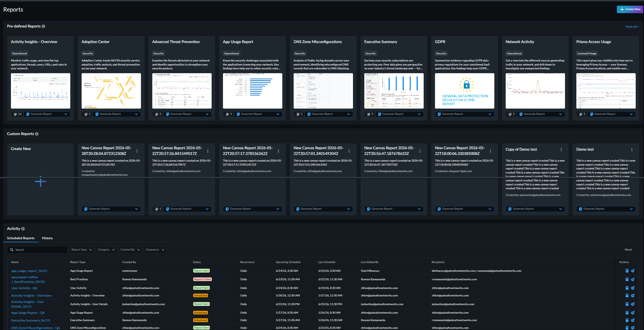Screen dimensions: 644x330
Task: Click the Activity section info icon
Action: [x=23, y=229]
